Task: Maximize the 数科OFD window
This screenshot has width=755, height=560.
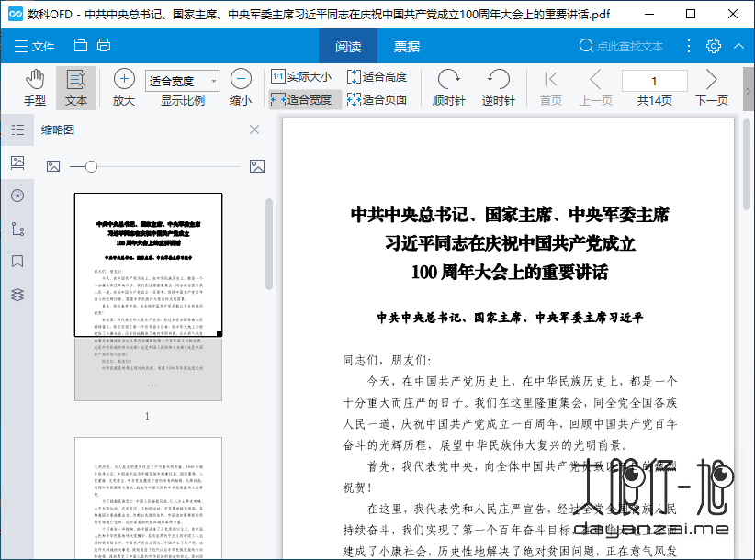Action: (691, 14)
